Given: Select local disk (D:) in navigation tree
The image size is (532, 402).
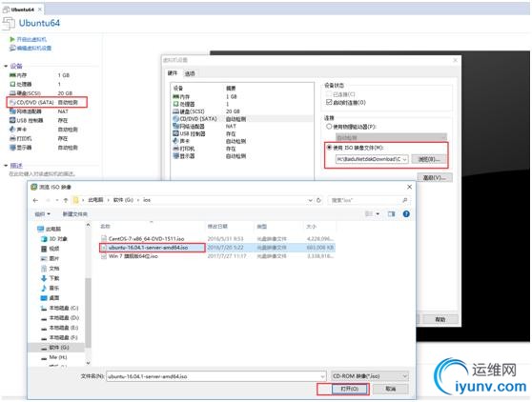Looking at the screenshot, I should click(x=59, y=318).
